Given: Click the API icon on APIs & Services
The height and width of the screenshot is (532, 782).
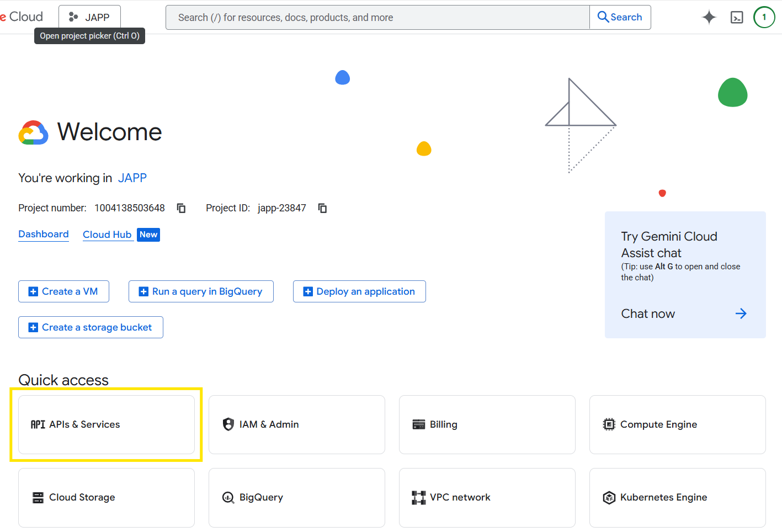Looking at the screenshot, I should (38, 424).
